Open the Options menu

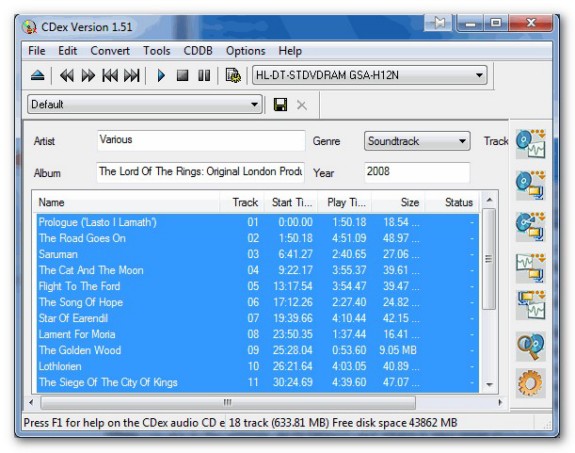[x=245, y=51]
